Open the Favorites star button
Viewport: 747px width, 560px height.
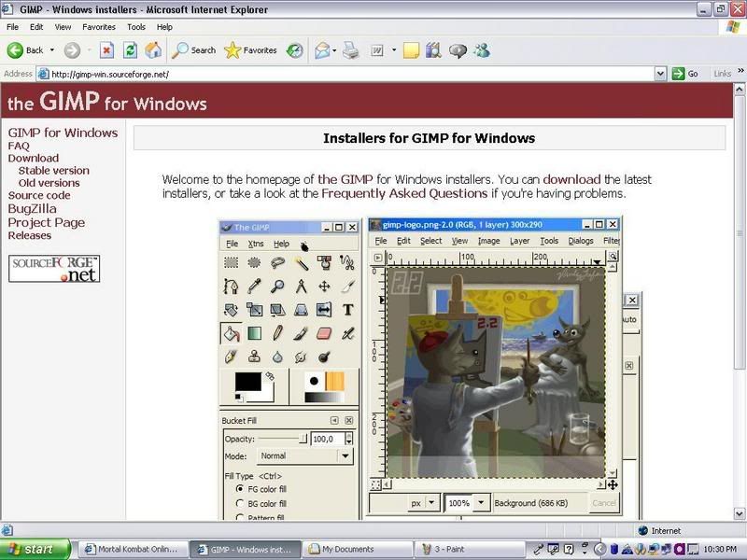(x=250, y=50)
